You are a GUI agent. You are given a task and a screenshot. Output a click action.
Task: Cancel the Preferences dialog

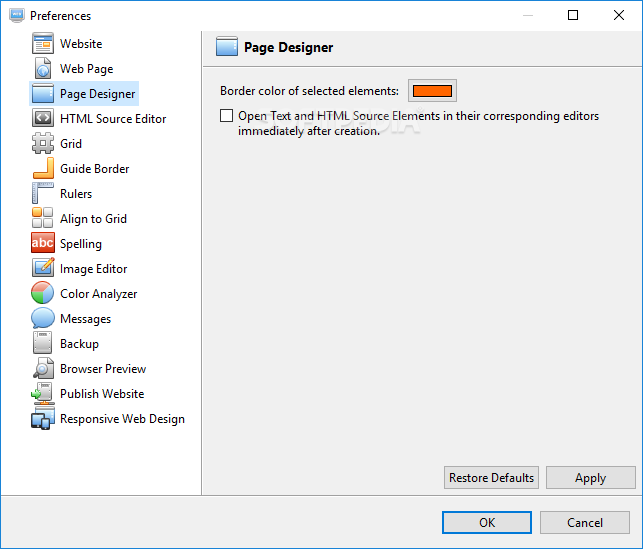click(x=585, y=522)
